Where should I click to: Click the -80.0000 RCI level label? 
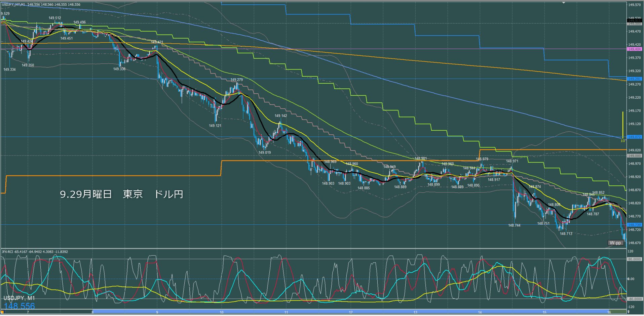click(x=634, y=299)
